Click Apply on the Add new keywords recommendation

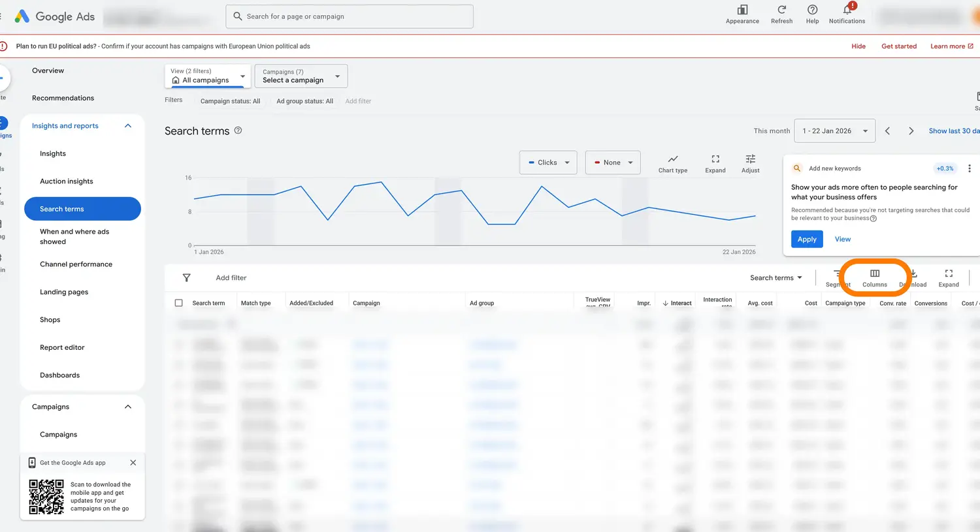click(806, 239)
